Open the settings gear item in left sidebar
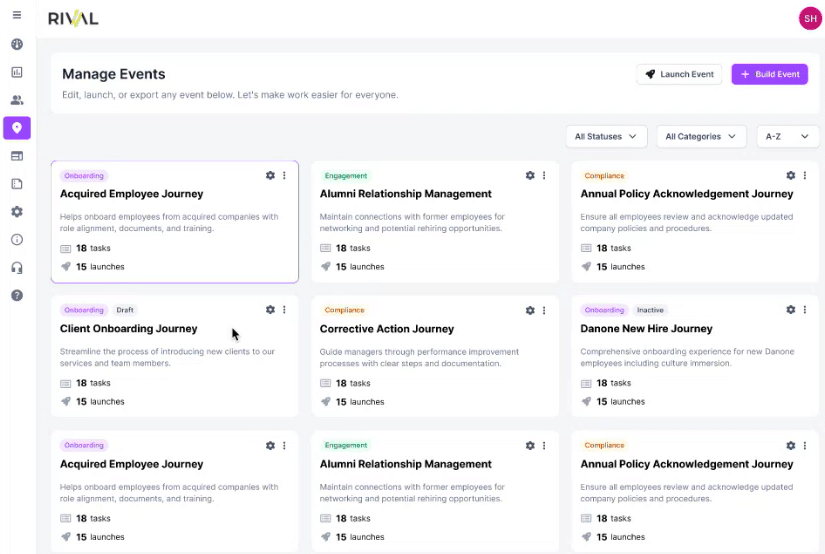This screenshot has width=825, height=554. (x=17, y=212)
